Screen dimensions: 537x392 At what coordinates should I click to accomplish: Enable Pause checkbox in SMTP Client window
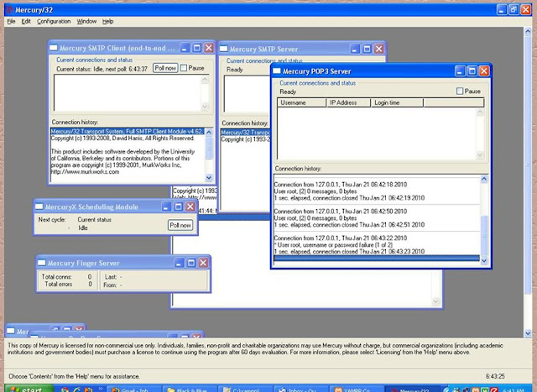[x=184, y=68]
